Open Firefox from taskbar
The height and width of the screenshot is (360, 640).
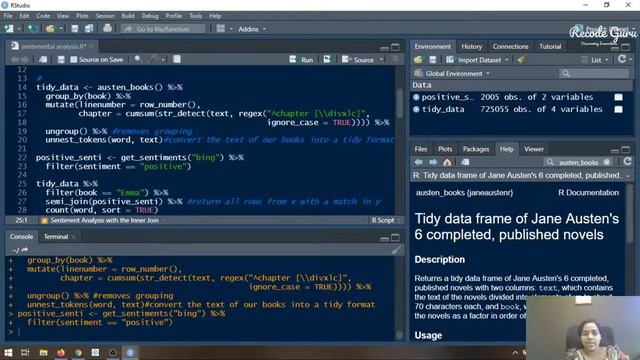point(61,352)
